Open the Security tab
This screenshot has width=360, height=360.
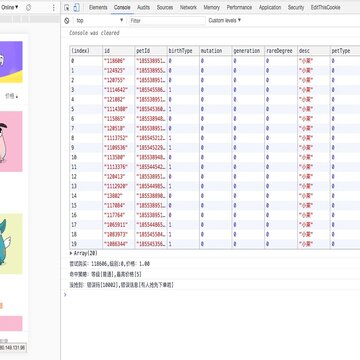point(296,7)
